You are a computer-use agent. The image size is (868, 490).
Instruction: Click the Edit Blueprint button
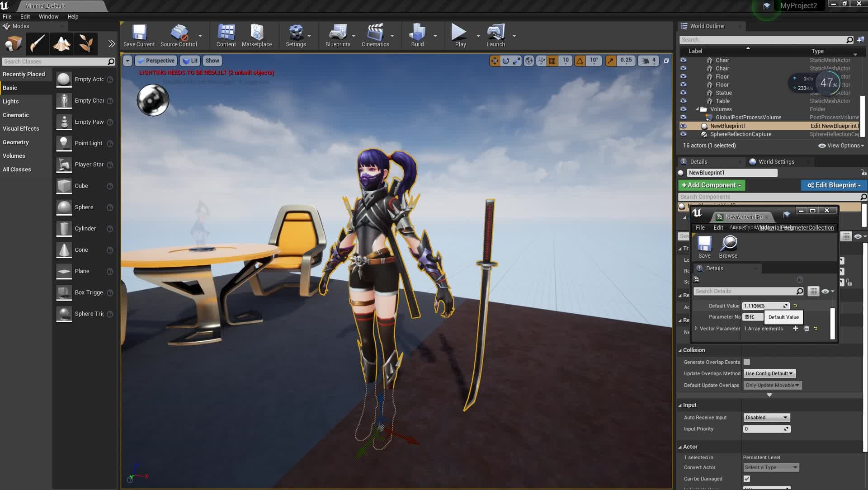[x=834, y=185]
